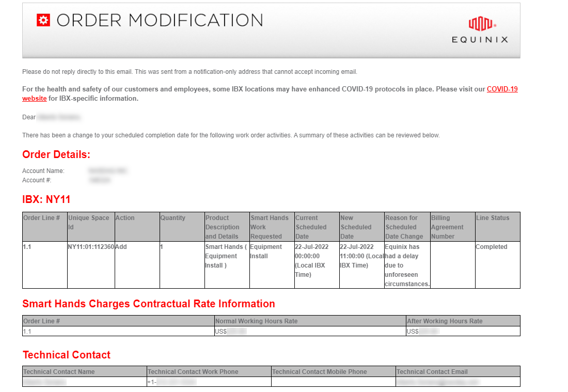Click the 22-Jul-2022 11:00:00 date cell
The height and width of the screenshot is (392, 568).
point(362,265)
